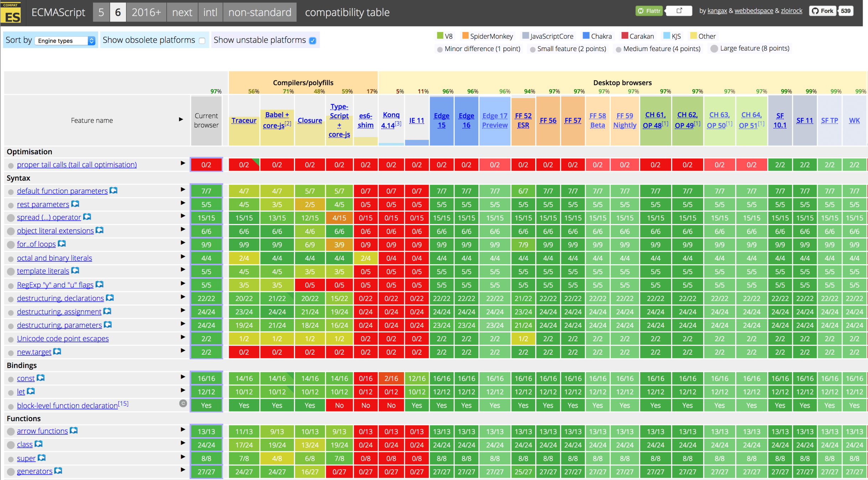Click MDN icon beside arrow functions
Image resolution: width=868 pixels, height=480 pixels.
(x=74, y=431)
